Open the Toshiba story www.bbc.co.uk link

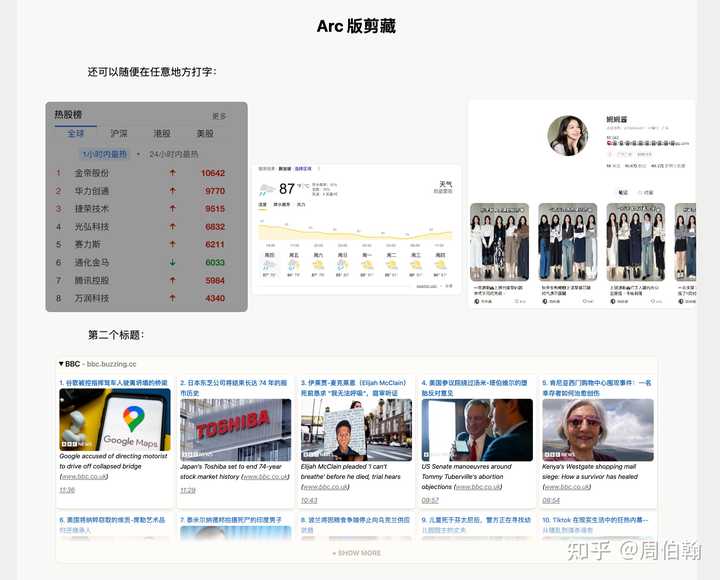[265, 477]
